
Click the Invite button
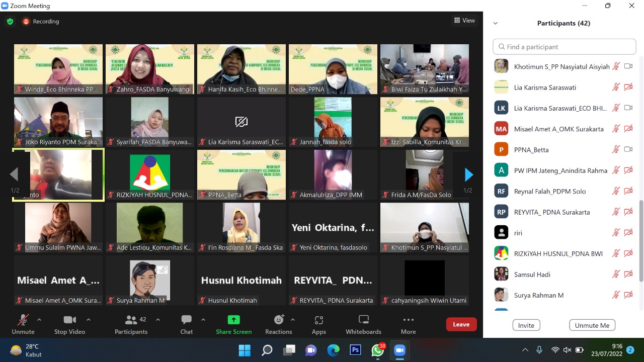(526, 325)
